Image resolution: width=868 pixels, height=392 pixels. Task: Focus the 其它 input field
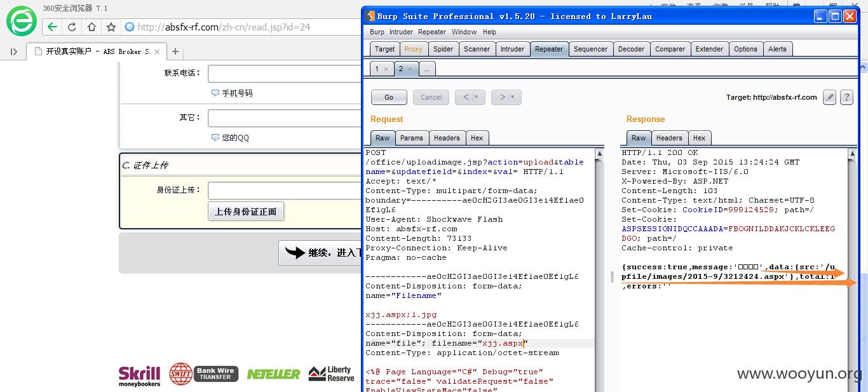coord(285,118)
